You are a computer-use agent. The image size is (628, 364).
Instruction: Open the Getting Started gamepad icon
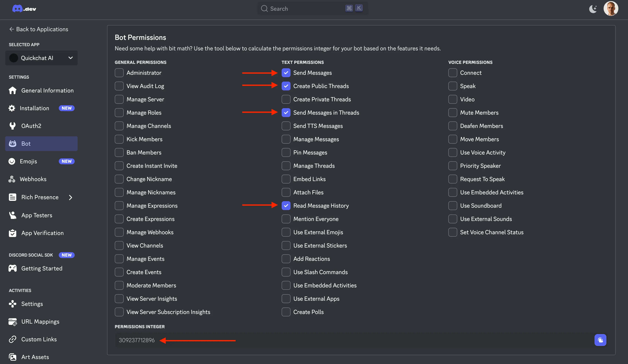tap(12, 268)
